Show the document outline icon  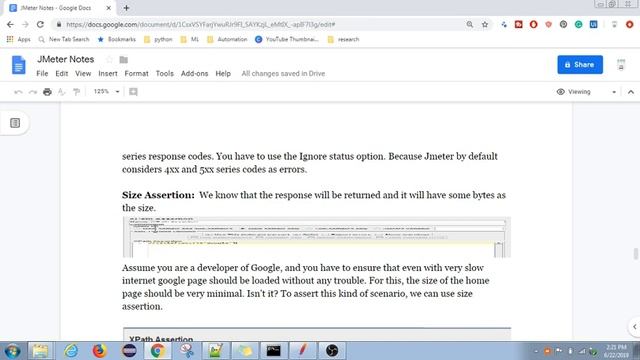tap(15, 123)
